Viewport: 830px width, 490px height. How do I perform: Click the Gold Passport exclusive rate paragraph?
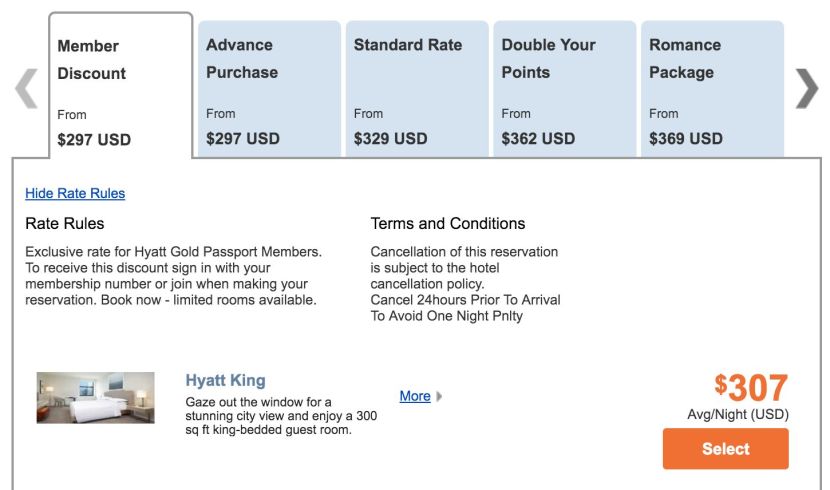(x=174, y=276)
